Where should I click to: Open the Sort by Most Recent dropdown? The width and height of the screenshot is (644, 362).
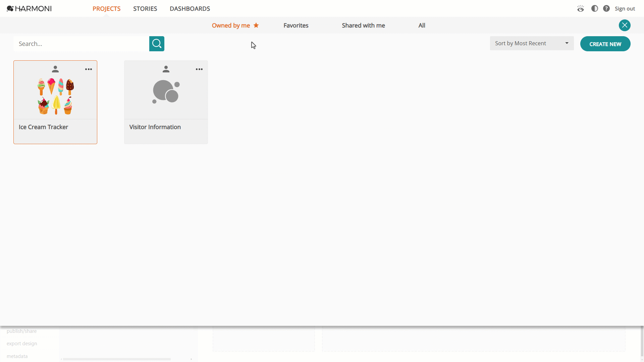point(532,43)
